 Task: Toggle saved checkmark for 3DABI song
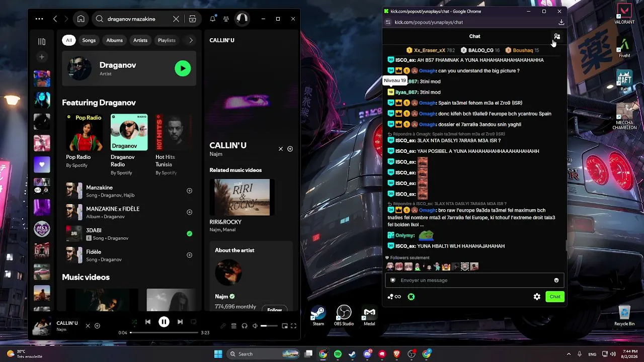(x=190, y=234)
